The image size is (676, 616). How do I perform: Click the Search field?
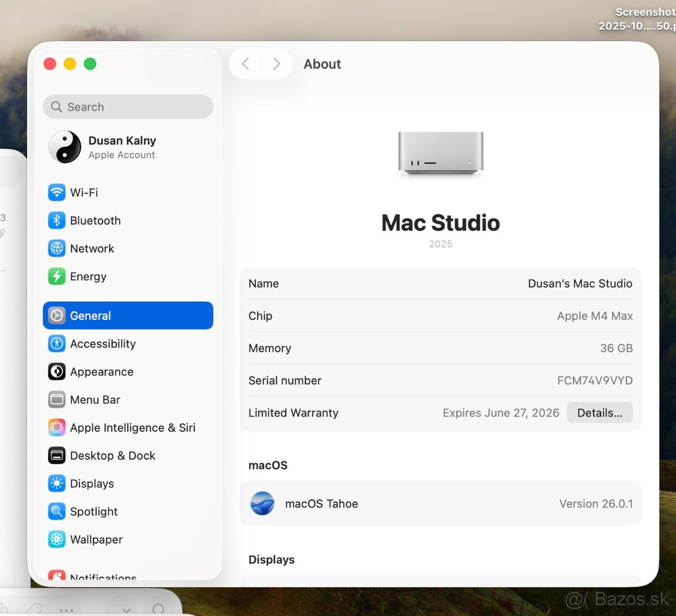pyautogui.click(x=128, y=106)
